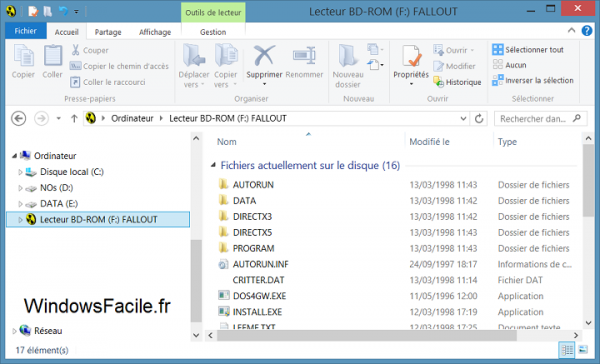Click the horizontal scrollbar of the file list

point(367,336)
